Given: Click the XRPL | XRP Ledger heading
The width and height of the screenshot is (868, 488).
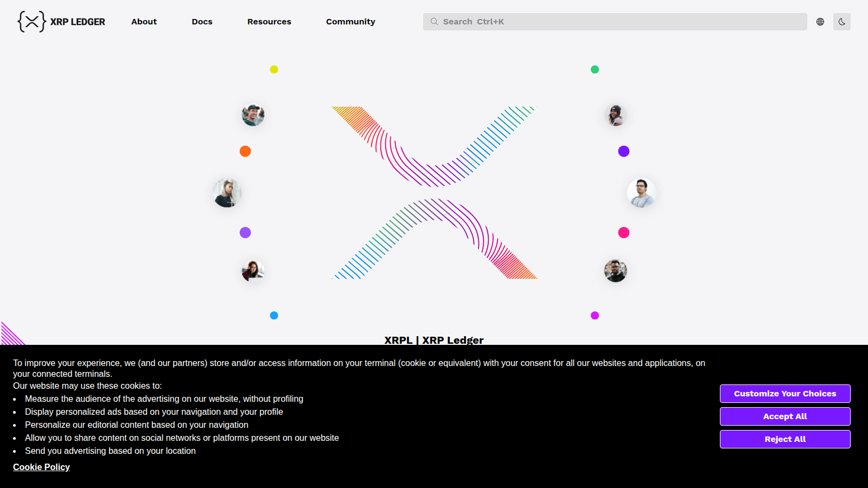Looking at the screenshot, I should point(434,340).
